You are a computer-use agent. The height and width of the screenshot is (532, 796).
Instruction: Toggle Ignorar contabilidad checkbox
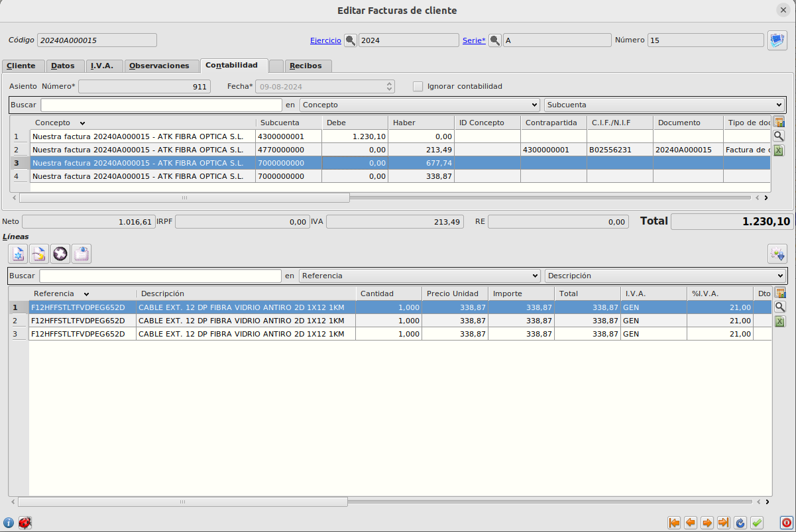click(x=418, y=86)
